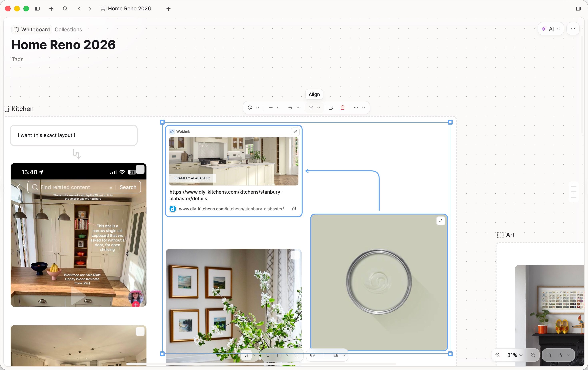
Task: Expand the Weblink card to full view
Action: point(295,132)
